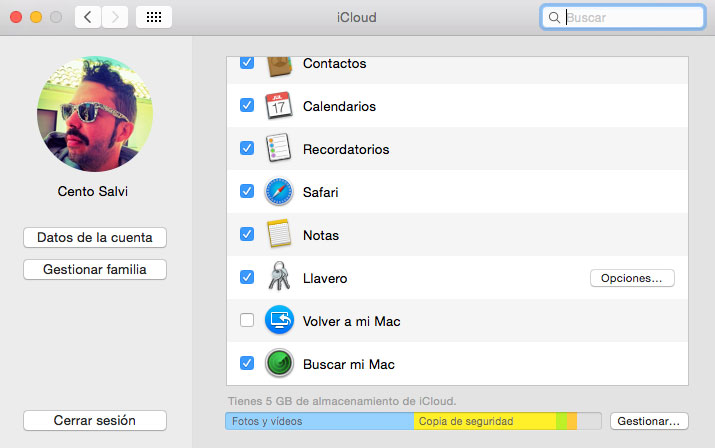Click the Volver a mi Mac label
This screenshot has width=715, height=448.
point(352,321)
